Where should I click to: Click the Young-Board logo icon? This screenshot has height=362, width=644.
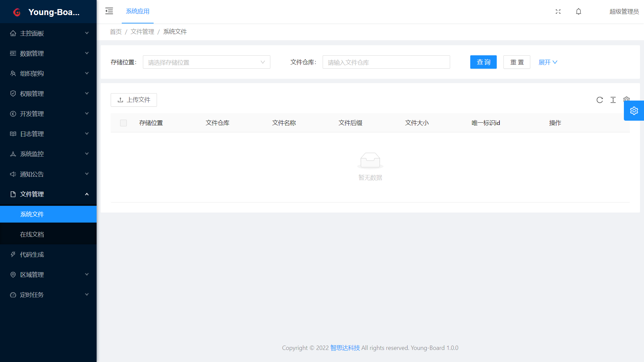[x=17, y=12]
